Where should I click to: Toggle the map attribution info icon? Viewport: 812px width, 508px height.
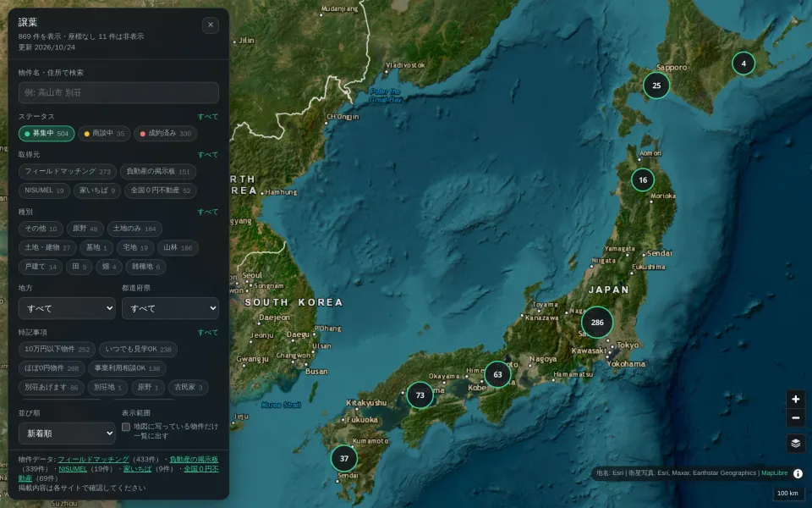798,473
